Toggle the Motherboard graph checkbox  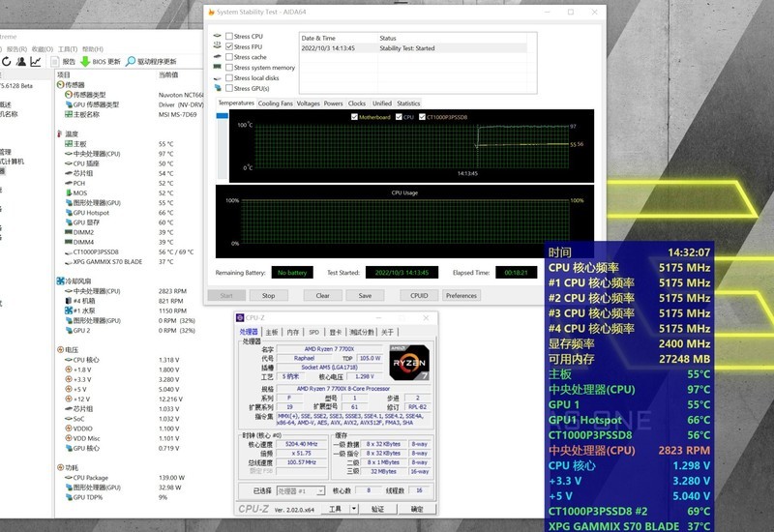(x=354, y=117)
